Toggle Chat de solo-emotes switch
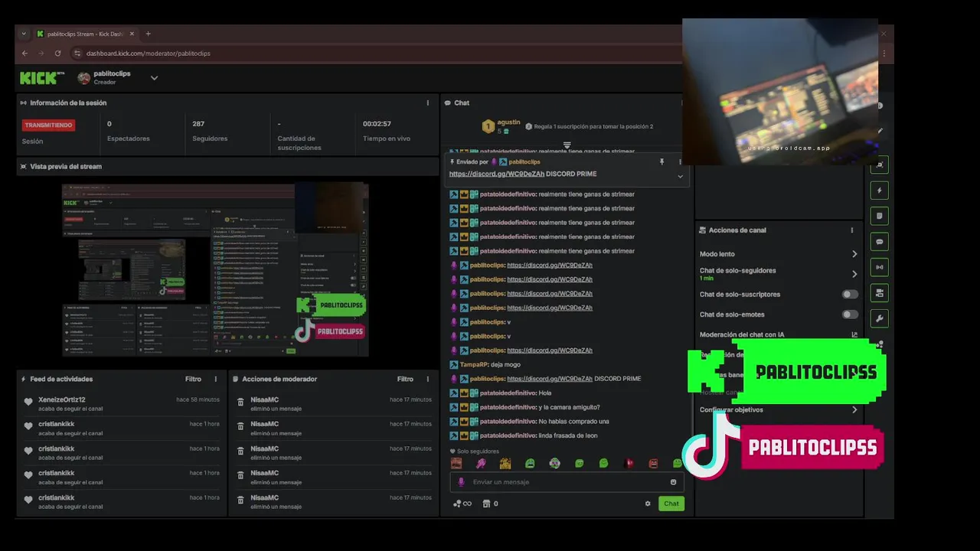The image size is (980, 551). tap(850, 315)
